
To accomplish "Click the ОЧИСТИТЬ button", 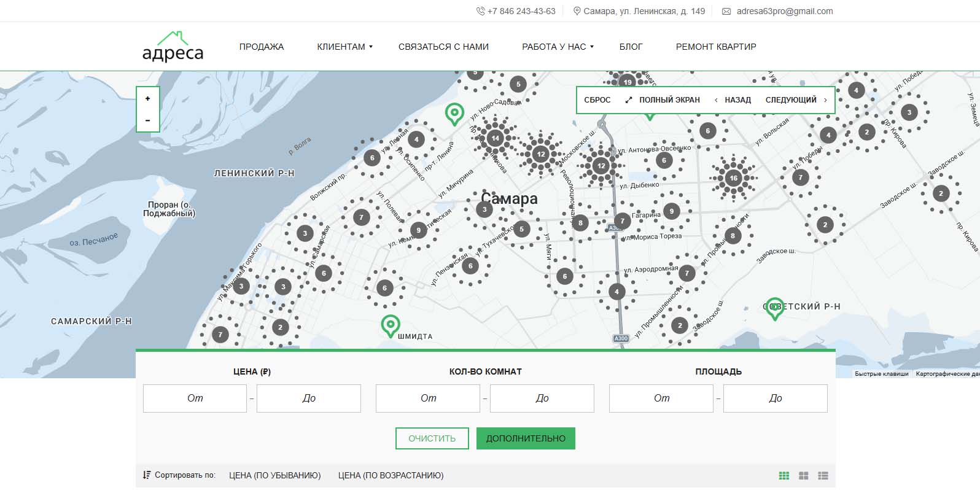I will click(432, 438).
